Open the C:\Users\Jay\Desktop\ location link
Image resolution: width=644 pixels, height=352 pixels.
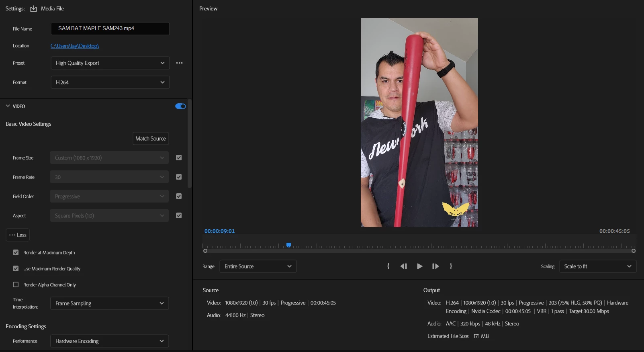point(75,46)
